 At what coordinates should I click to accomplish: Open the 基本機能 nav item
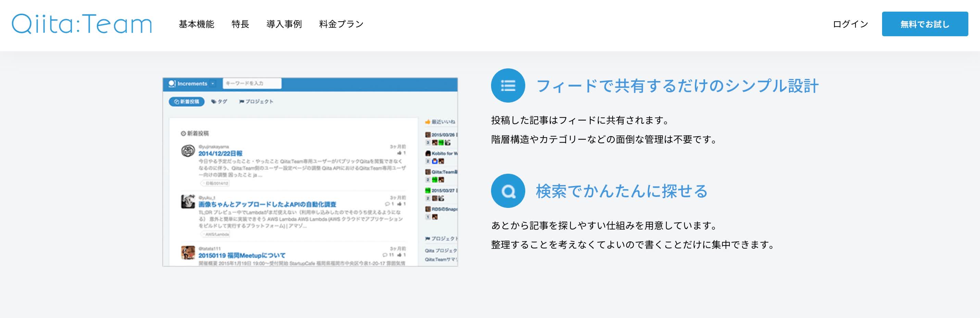[x=196, y=24]
